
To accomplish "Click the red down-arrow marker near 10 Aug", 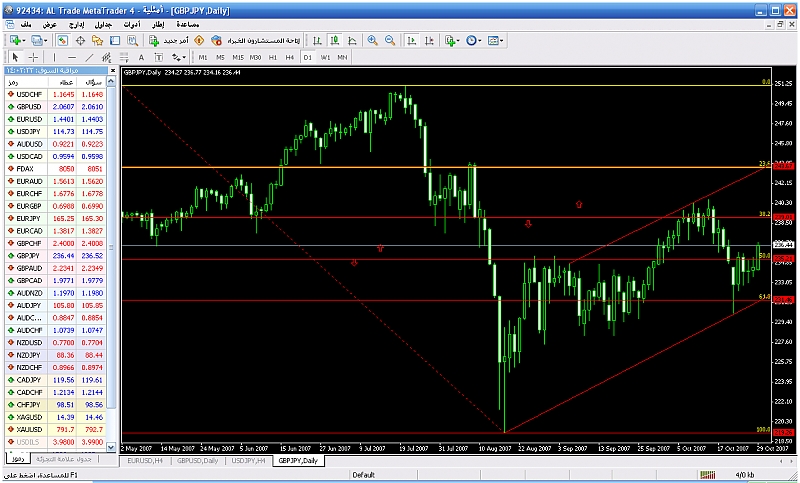I will click(528, 224).
